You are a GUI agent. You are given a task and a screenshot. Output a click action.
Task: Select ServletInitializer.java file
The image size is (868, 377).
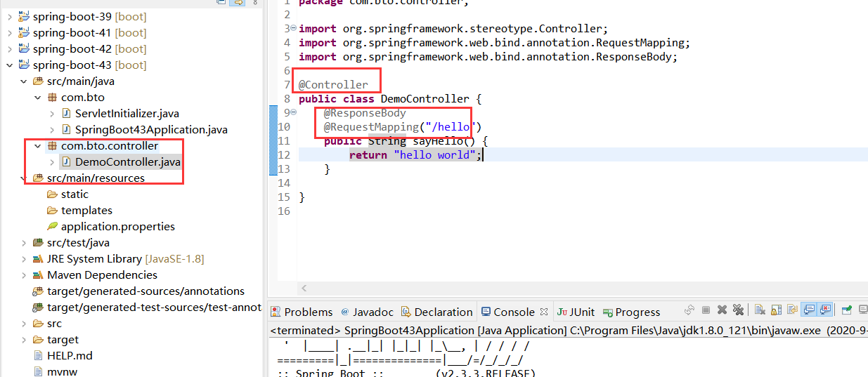pos(127,113)
